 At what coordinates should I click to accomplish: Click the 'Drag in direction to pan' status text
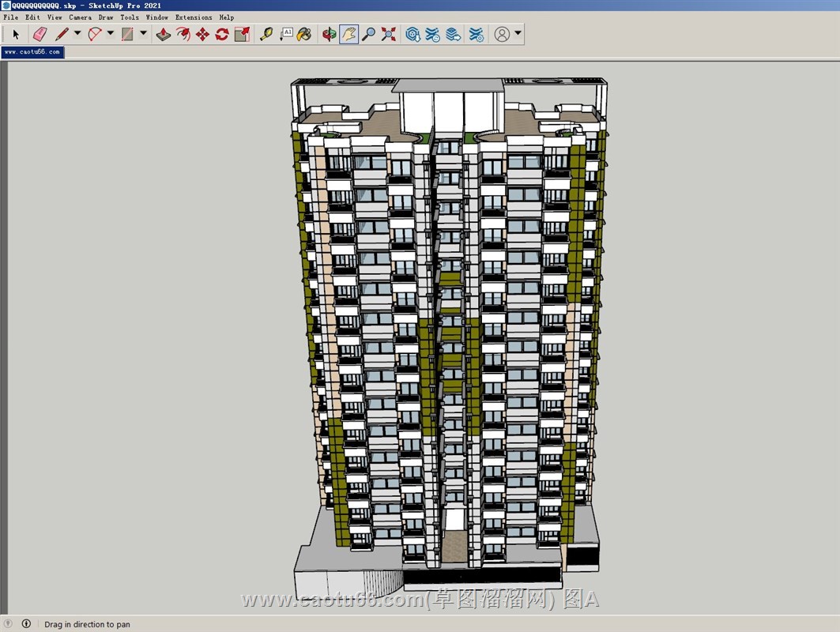click(x=88, y=624)
